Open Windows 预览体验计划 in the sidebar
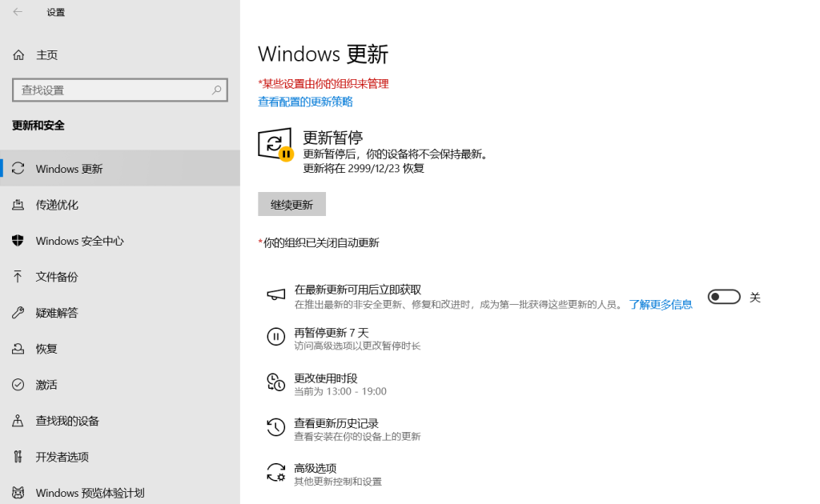820x504 pixels. pyautogui.click(x=120, y=493)
